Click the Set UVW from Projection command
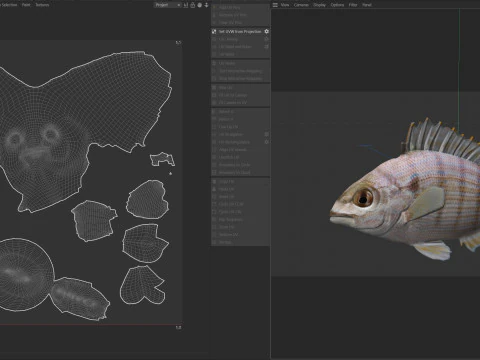Viewport: 480px width, 360px height. coord(240,31)
